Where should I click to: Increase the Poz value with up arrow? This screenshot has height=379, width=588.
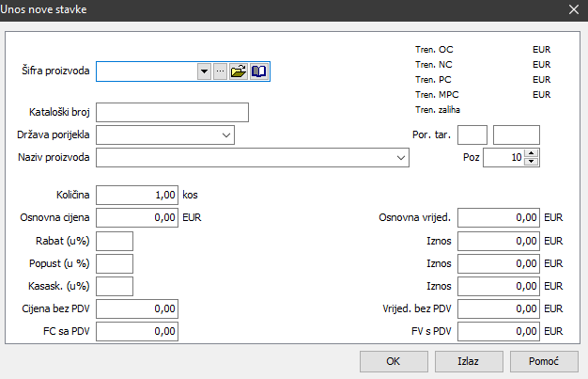[532, 153]
